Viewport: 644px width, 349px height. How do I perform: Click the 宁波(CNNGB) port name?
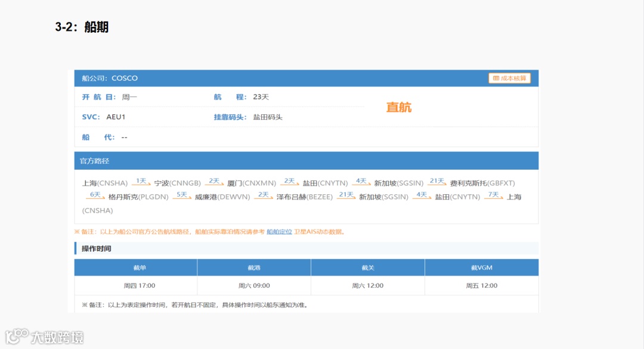(x=178, y=183)
